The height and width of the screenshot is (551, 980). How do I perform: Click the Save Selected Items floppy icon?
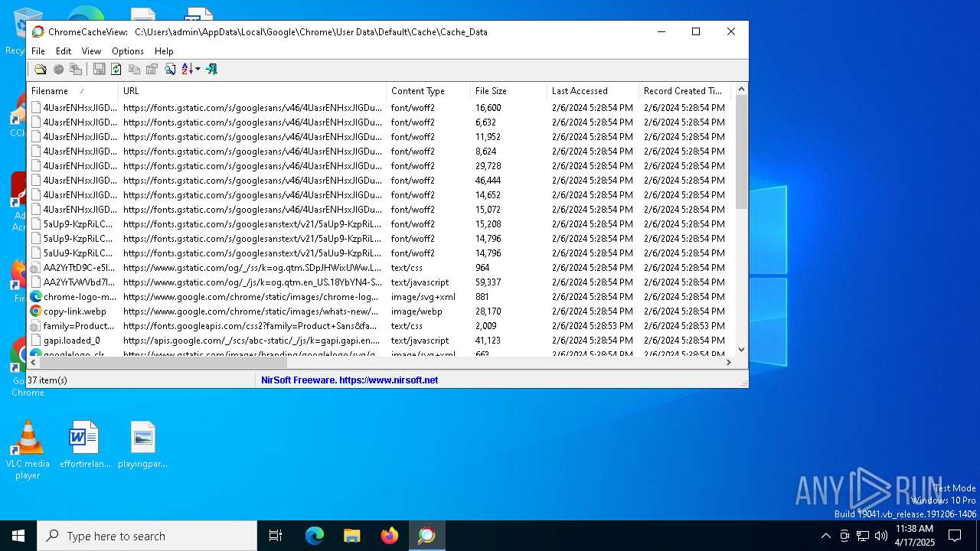[99, 69]
